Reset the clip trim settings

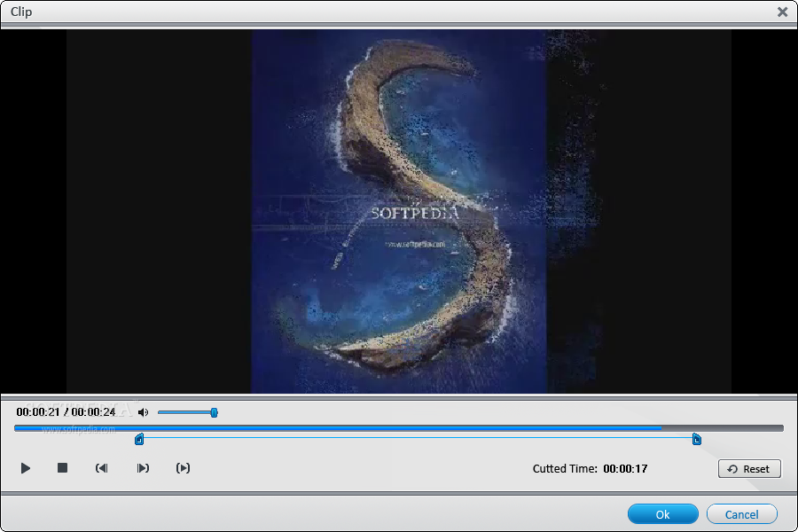[749, 469]
